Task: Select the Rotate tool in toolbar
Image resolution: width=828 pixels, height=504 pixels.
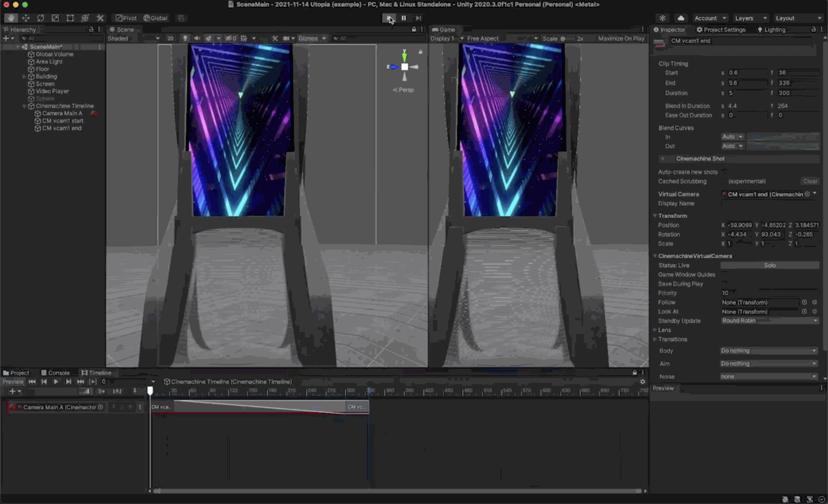Action: pos(40,18)
